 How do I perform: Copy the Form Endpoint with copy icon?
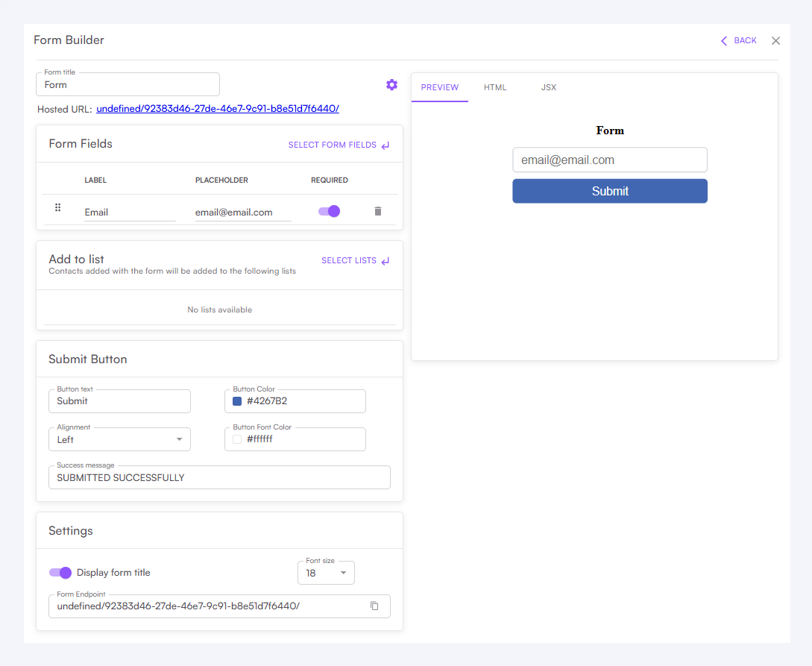click(374, 606)
